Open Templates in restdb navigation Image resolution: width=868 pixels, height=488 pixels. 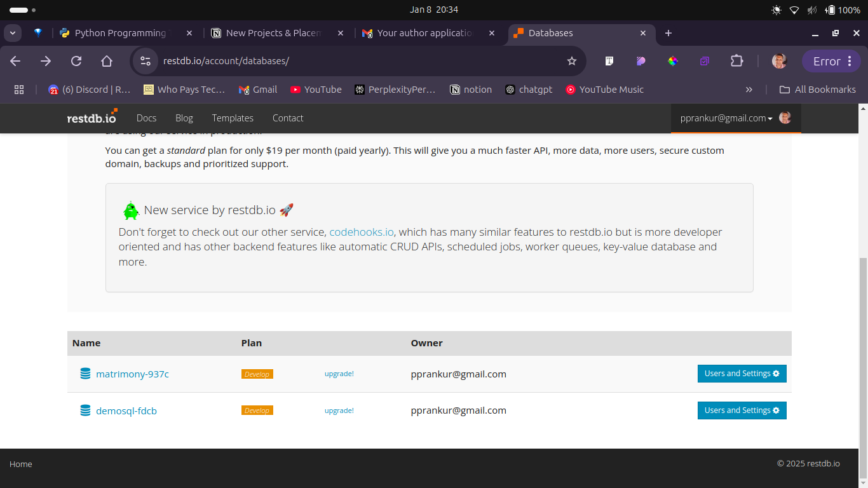(233, 118)
